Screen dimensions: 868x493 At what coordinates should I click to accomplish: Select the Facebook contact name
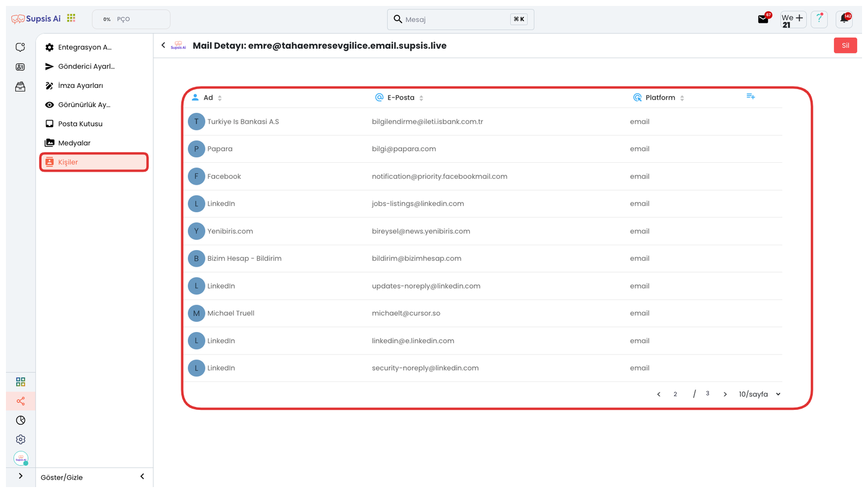tap(224, 176)
